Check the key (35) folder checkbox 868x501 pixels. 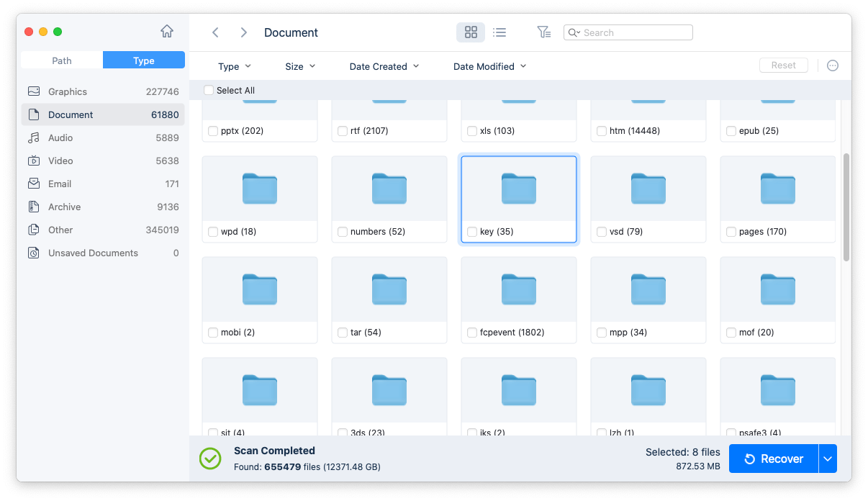point(472,232)
